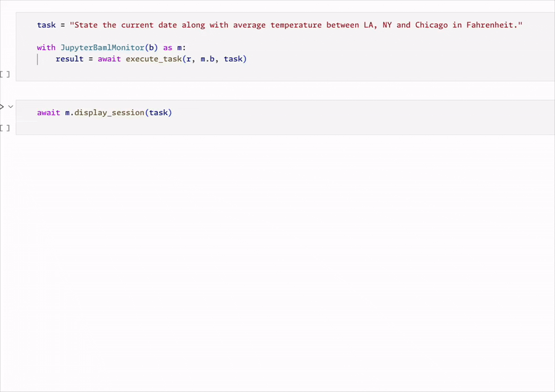This screenshot has width=555, height=392.
Task: Click the task variable being assigned on line one
Action: pos(46,25)
